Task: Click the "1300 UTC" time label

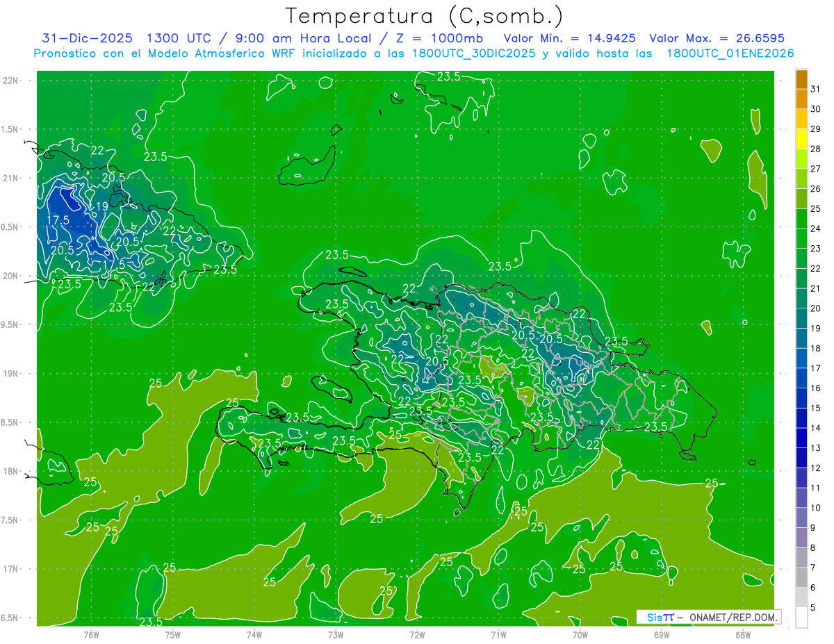Action: pyautogui.click(x=181, y=38)
